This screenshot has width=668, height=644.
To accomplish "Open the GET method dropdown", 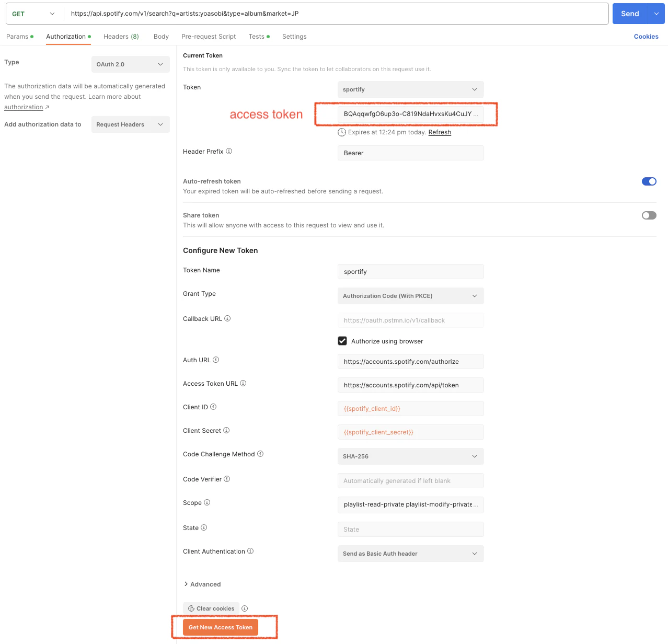I will (32, 14).
